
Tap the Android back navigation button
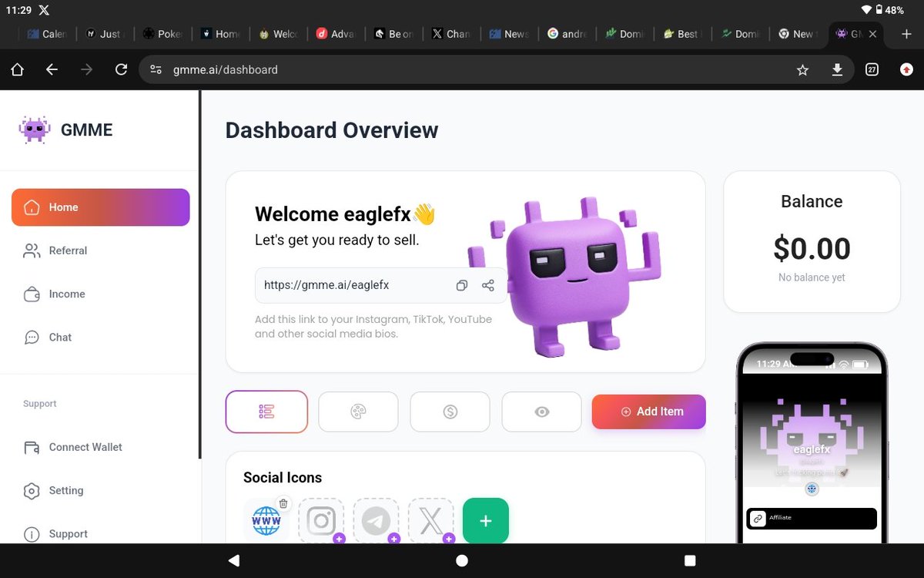(234, 560)
